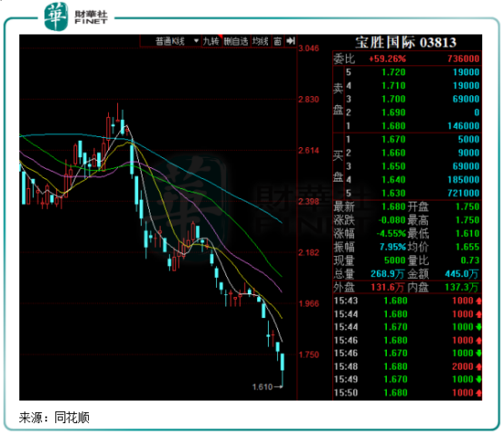Click the 15:48 trade tick row
Image resolution: width=504 pixels, height=435 pixels.
[x=408, y=367]
